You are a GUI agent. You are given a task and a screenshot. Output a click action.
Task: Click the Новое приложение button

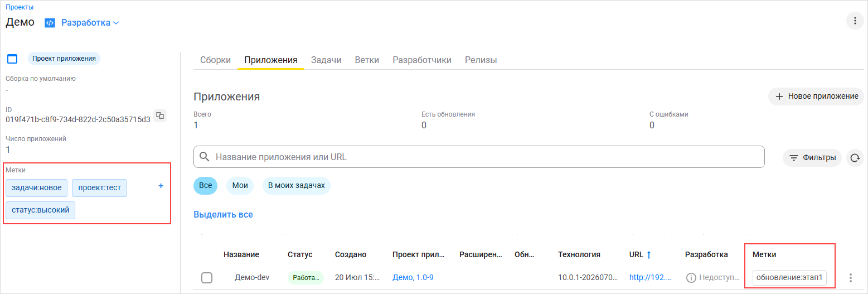pyautogui.click(x=816, y=96)
